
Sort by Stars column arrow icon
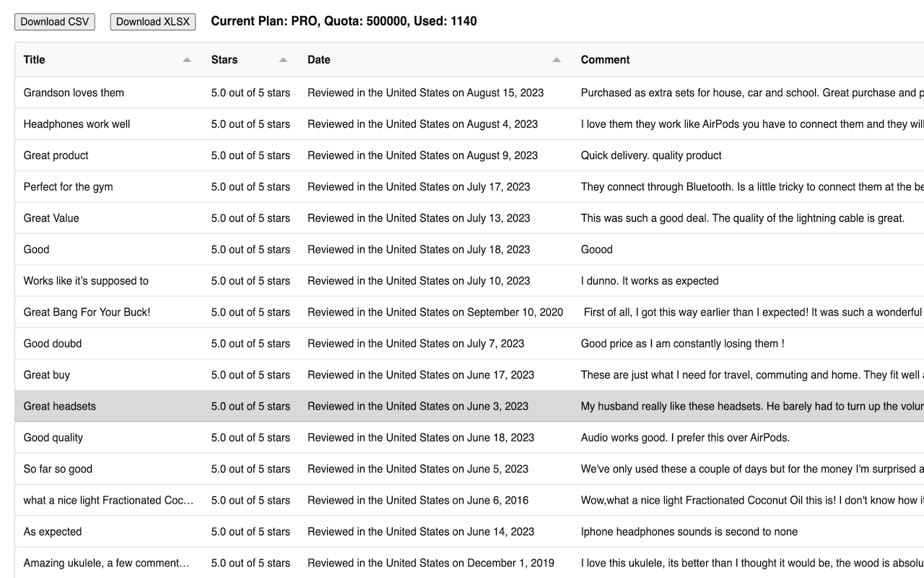click(283, 60)
